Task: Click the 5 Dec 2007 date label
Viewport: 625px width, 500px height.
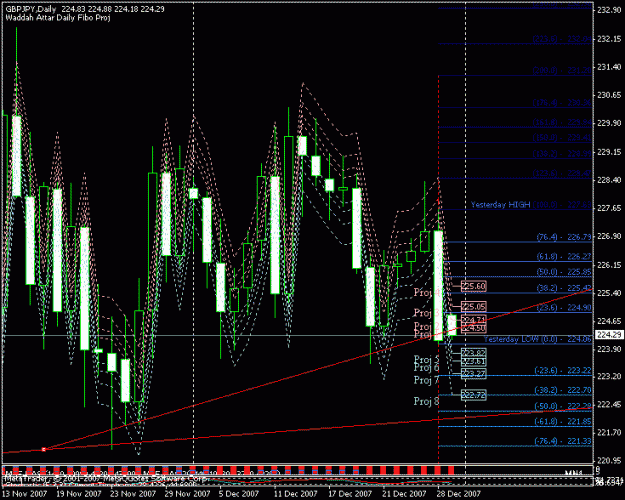Action: click(239, 494)
